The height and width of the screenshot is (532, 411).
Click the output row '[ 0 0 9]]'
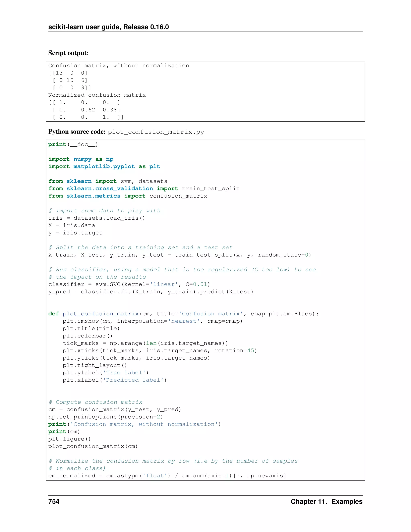(x=72, y=88)
